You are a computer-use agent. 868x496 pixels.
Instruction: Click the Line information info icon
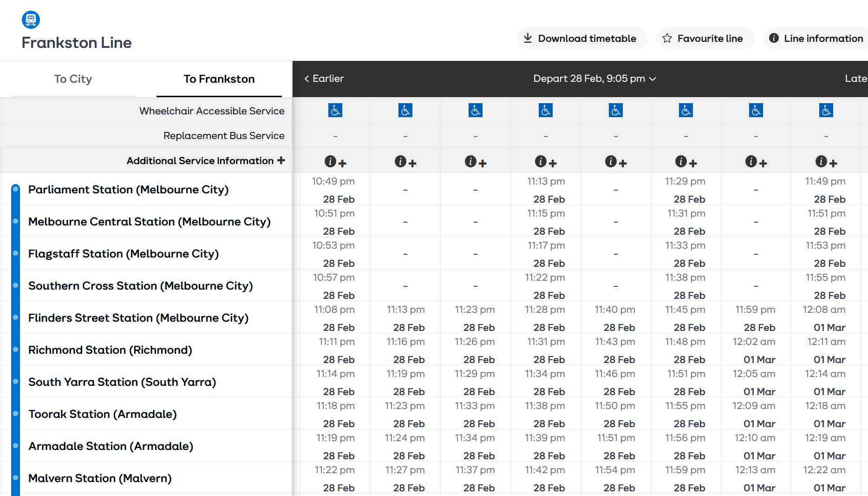[x=774, y=38]
